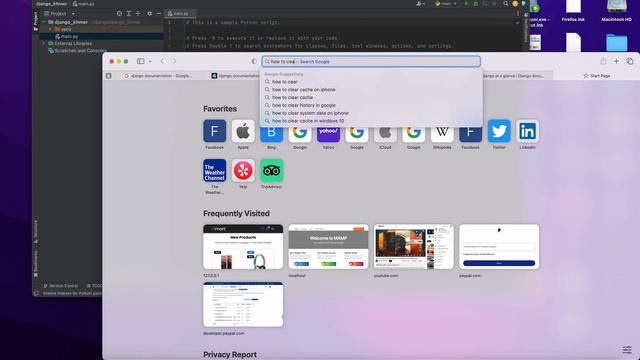
Task: Select the Start Page tab
Action: point(597,76)
